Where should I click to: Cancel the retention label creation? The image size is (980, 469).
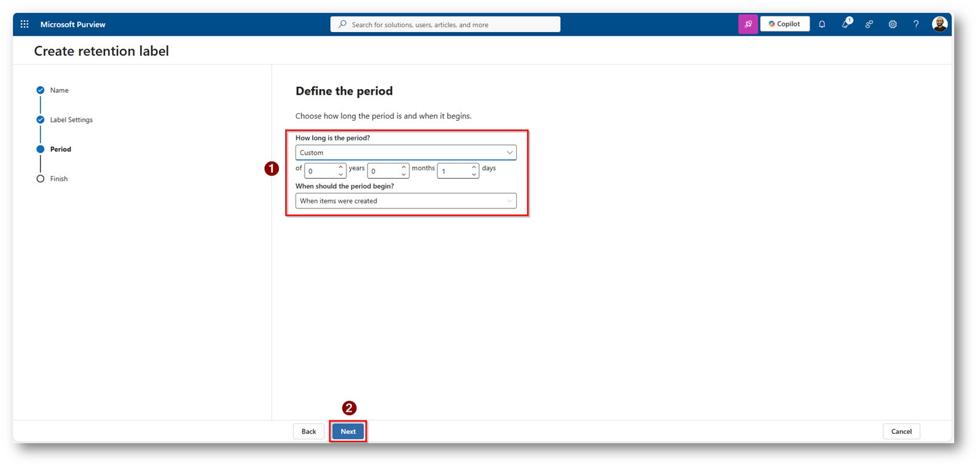tap(901, 432)
